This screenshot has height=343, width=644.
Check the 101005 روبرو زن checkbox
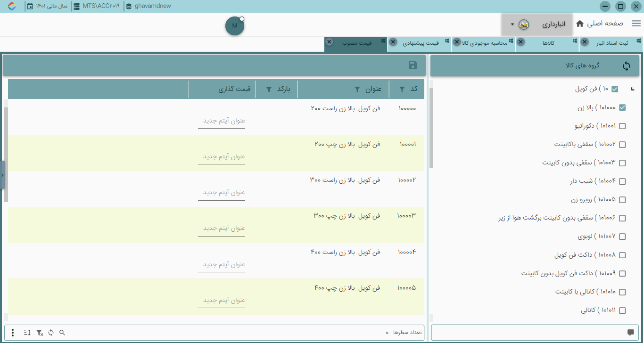click(622, 200)
